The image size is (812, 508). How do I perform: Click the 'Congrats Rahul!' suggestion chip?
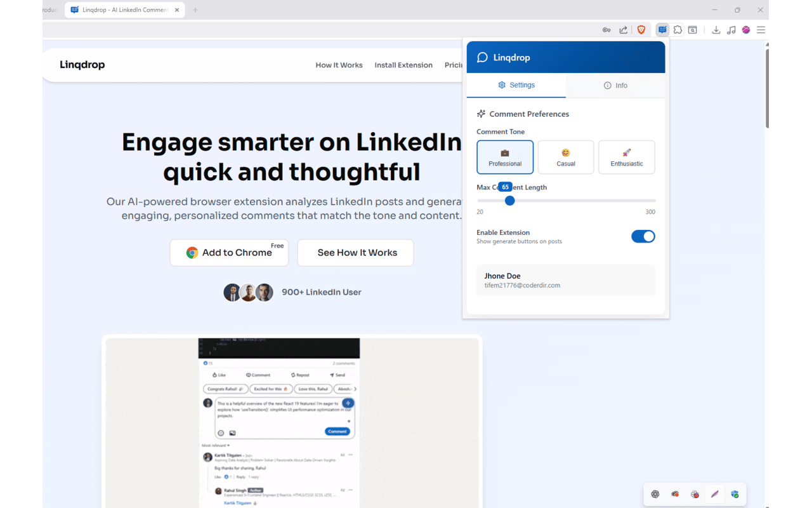pos(225,389)
